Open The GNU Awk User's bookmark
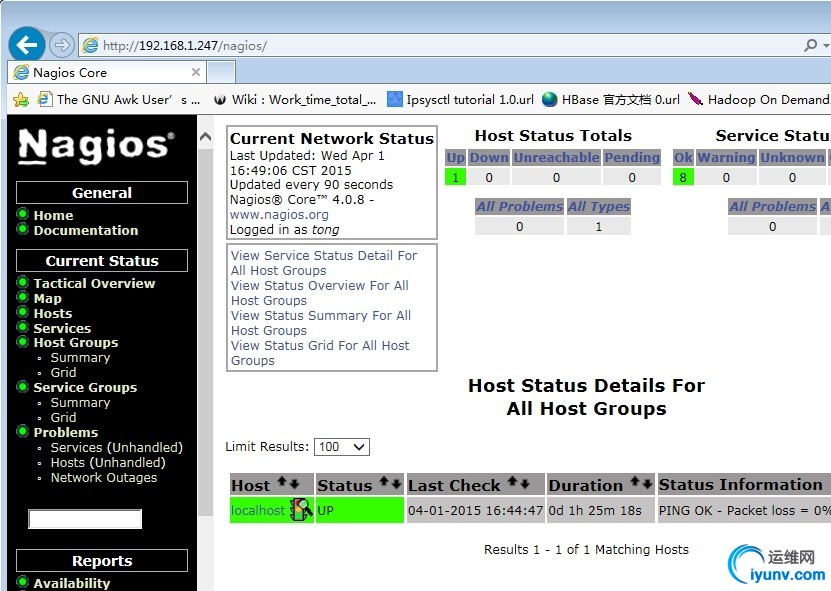The height and width of the screenshot is (591, 831). coord(119,99)
